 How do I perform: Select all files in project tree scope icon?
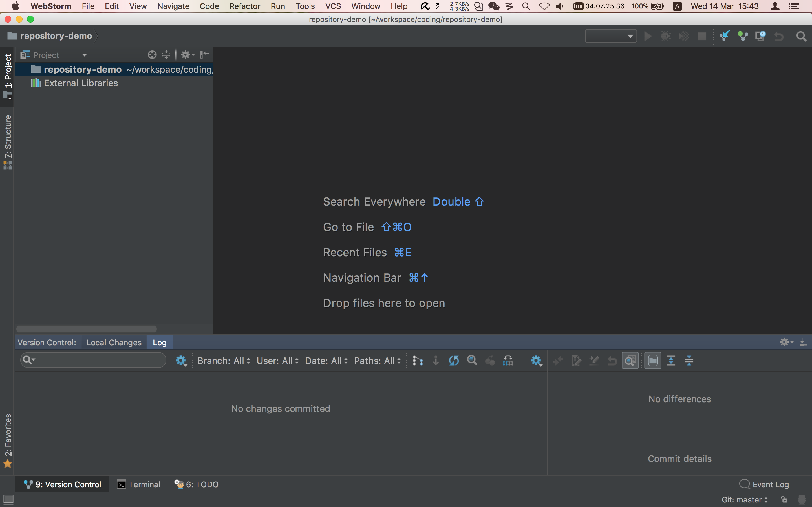(152, 54)
